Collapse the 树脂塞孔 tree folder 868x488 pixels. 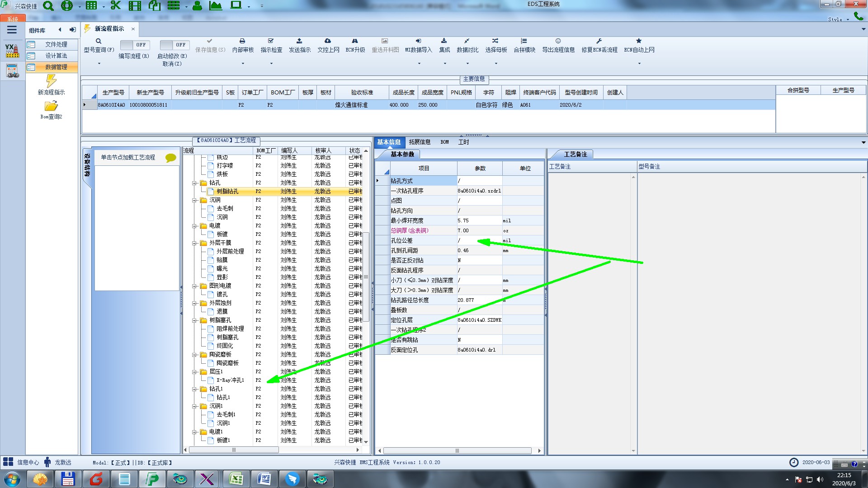click(195, 320)
